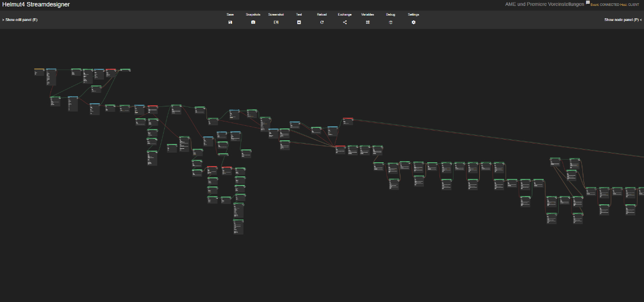Open Snapshots via the camera icon

(253, 23)
